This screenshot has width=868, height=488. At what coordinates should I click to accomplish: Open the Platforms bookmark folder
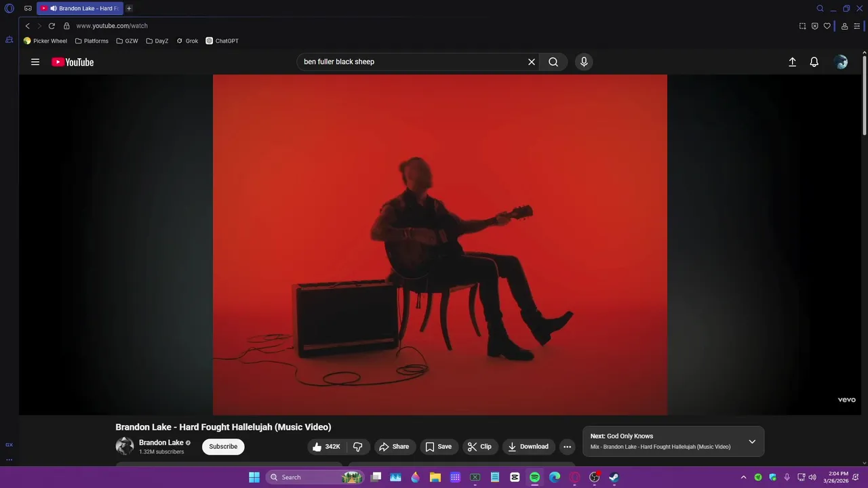click(92, 41)
